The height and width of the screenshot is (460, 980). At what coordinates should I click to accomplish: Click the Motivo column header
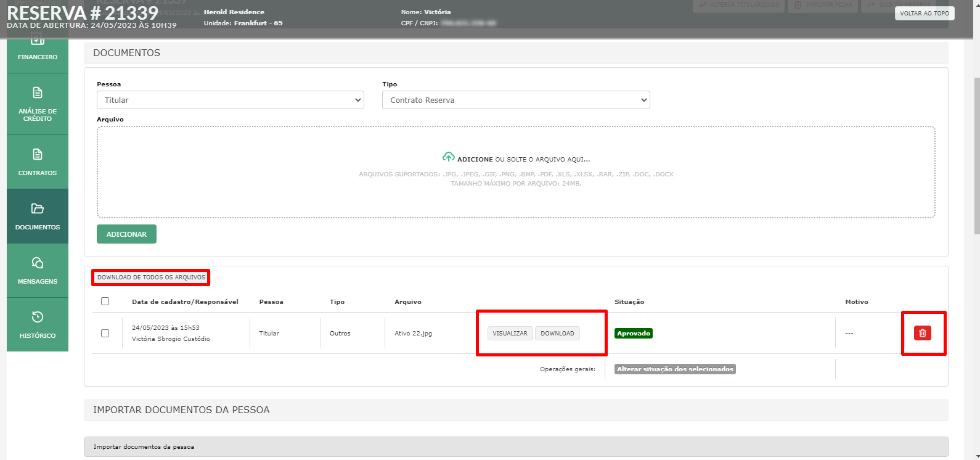click(857, 302)
